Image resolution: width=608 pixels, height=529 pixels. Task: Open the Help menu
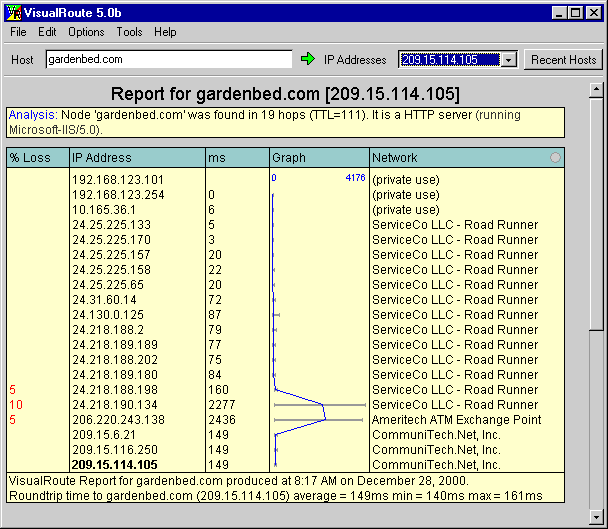[x=165, y=32]
